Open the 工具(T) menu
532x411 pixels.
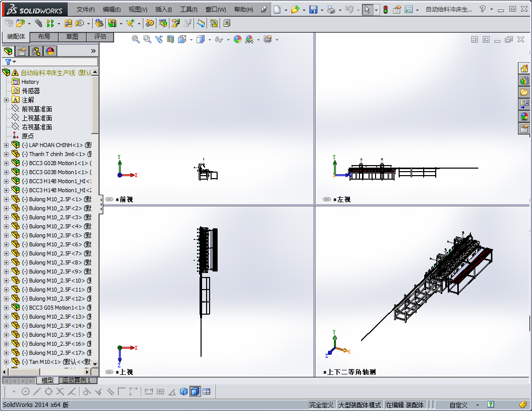(x=189, y=10)
